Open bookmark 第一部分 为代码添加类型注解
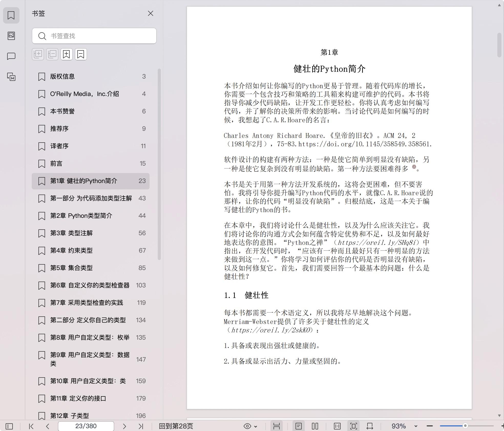504x431 pixels. pos(91,198)
